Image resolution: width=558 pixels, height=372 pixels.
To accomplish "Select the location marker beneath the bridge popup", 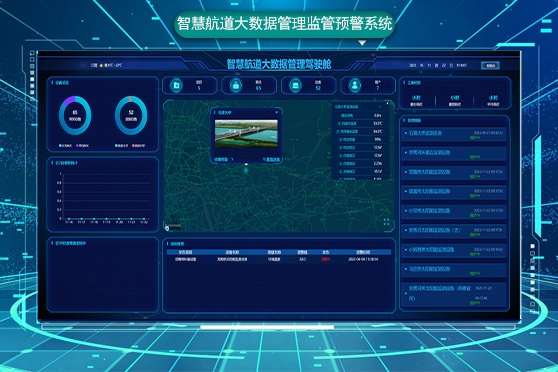I will click(246, 170).
